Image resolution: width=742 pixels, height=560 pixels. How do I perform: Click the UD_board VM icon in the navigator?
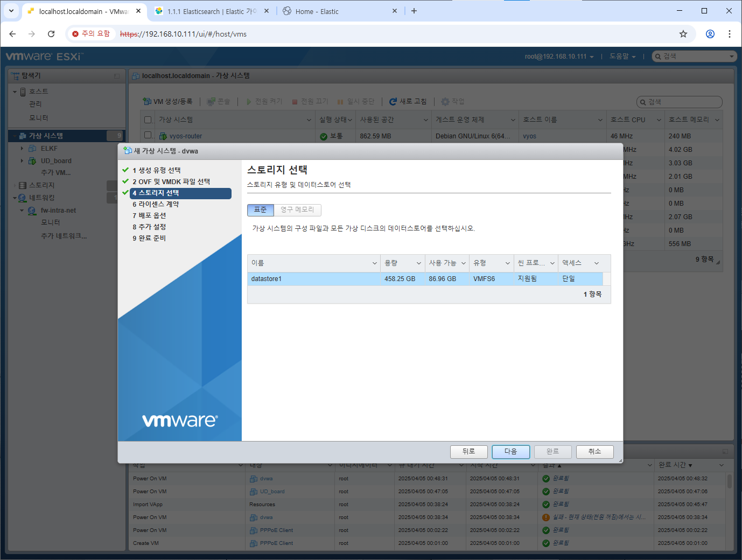[x=32, y=161]
